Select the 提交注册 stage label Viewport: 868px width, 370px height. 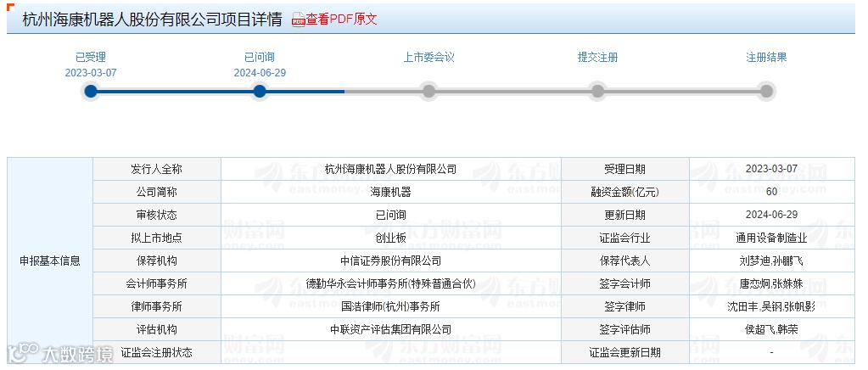pyautogui.click(x=598, y=57)
